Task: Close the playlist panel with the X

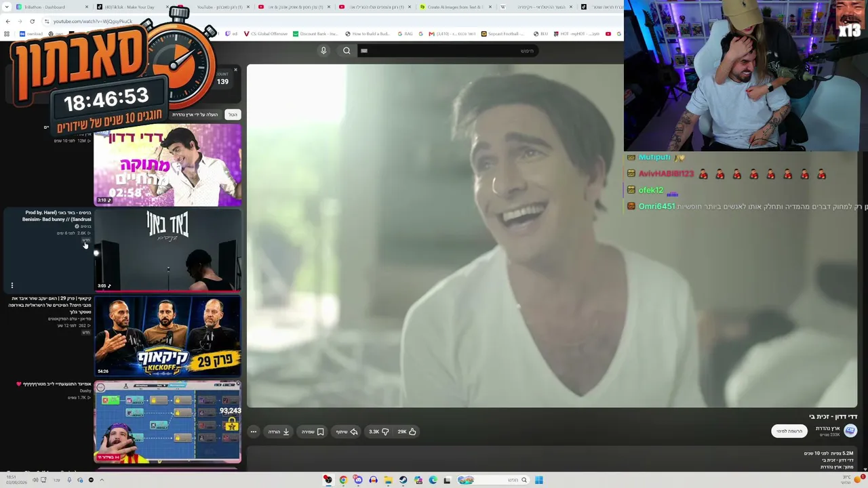Action: [x=235, y=70]
